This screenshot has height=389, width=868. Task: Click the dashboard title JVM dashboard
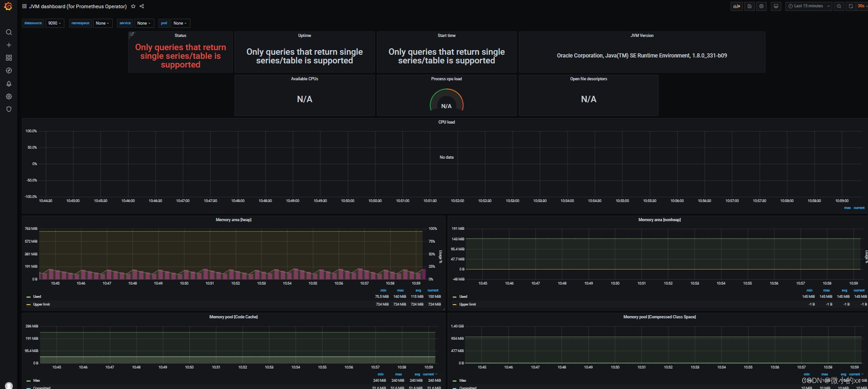coord(78,6)
